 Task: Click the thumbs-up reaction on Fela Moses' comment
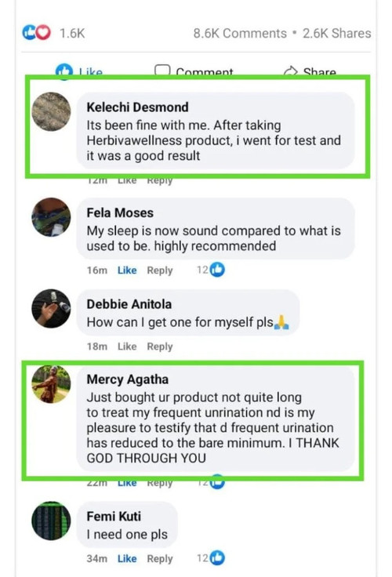point(217,270)
